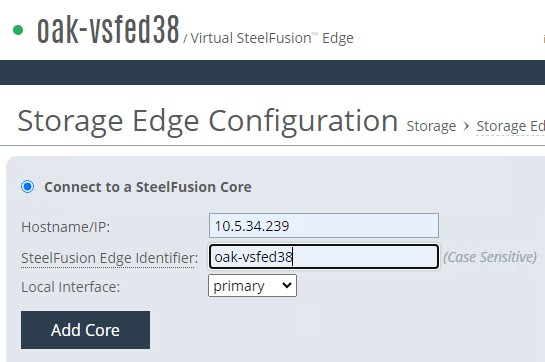Open the Storage Ed breadcrumb link
The height and width of the screenshot is (362, 545).
click(x=511, y=126)
